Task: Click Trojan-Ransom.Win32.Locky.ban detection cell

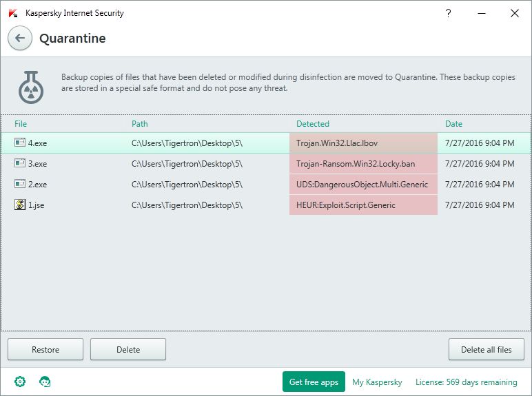Action: tap(363, 164)
